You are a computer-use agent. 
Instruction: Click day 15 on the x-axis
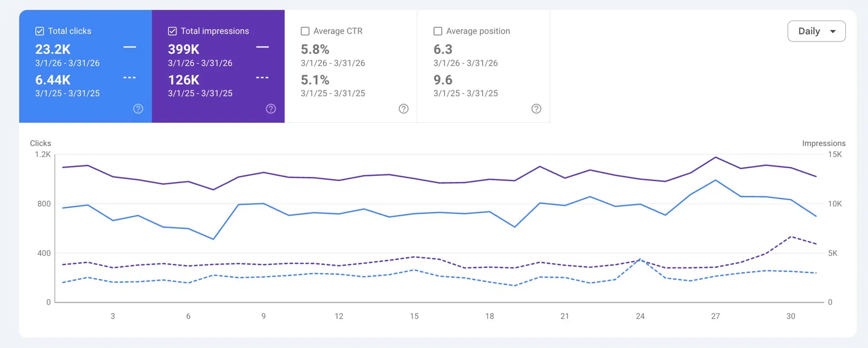coord(414,316)
